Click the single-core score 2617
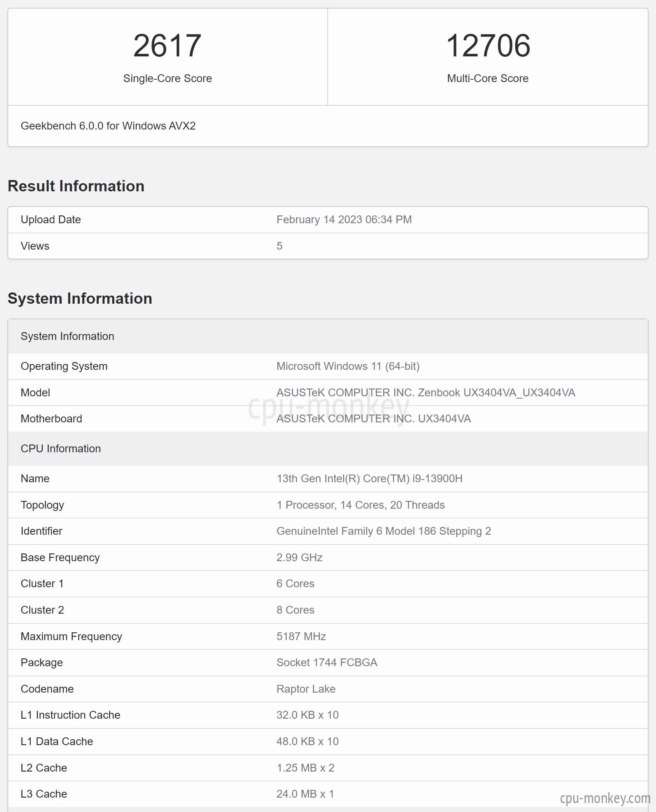 [167, 45]
